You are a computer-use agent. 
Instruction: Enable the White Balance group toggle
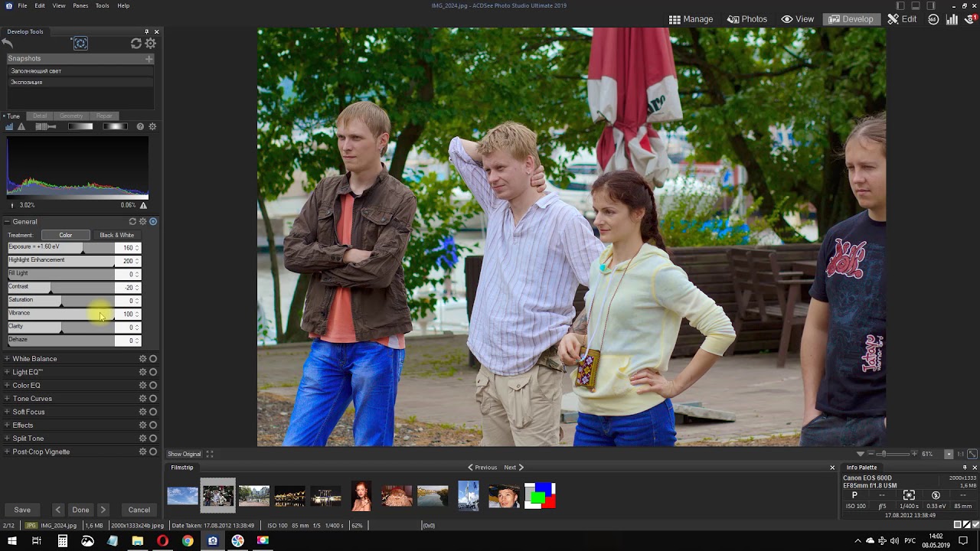tap(153, 359)
